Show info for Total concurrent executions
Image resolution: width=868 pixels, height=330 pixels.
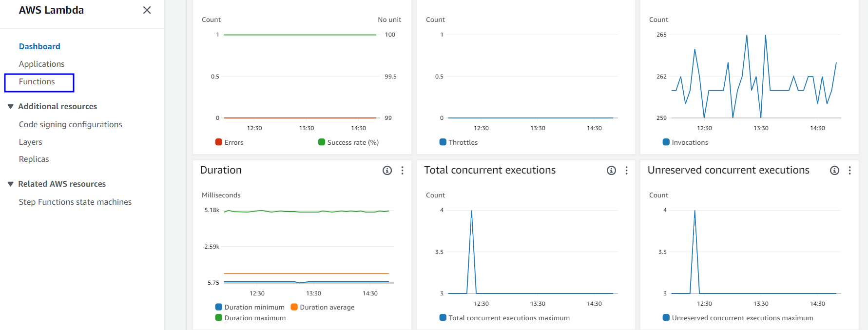(611, 170)
